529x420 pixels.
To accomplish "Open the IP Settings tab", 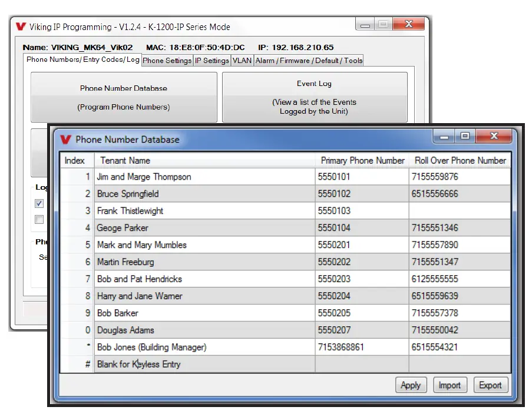I will click(x=212, y=61).
